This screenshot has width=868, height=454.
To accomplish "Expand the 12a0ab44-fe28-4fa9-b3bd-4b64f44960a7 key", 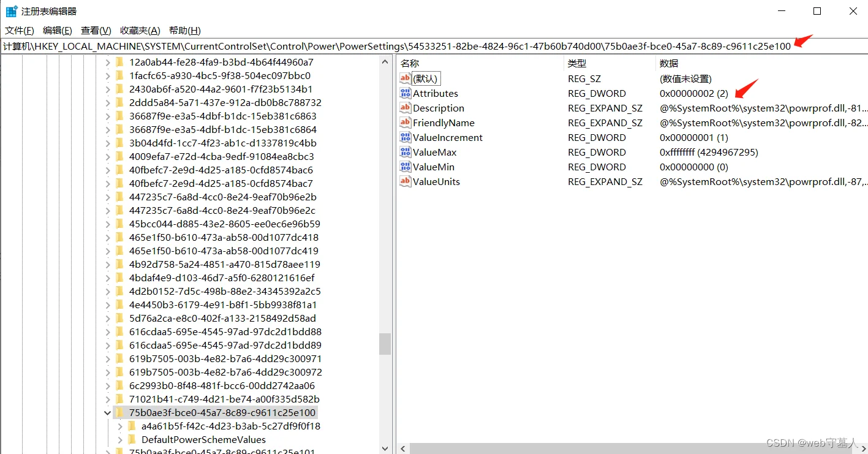I will click(108, 62).
